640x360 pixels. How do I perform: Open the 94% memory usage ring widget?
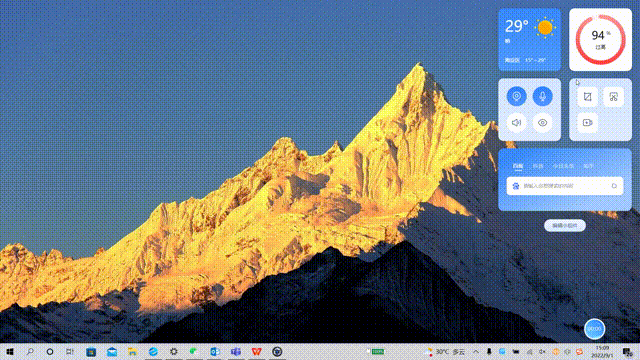pos(600,40)
